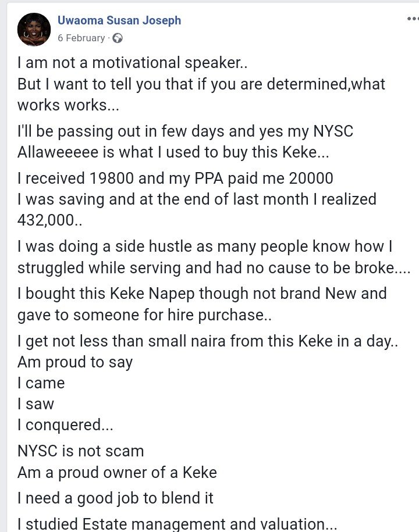Select the line starting 'I bought this Keke Napep'

pos(202,294)
